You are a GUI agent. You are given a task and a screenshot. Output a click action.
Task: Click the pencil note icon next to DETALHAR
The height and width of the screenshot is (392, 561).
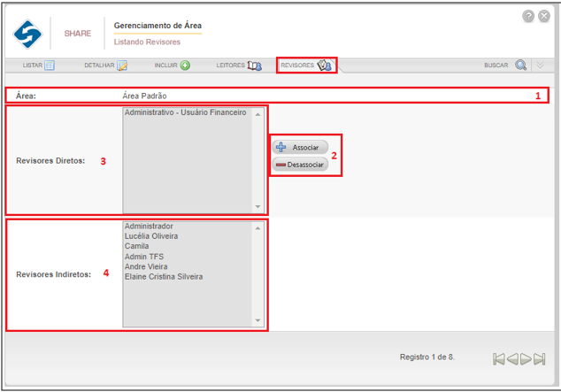(122, 65)
